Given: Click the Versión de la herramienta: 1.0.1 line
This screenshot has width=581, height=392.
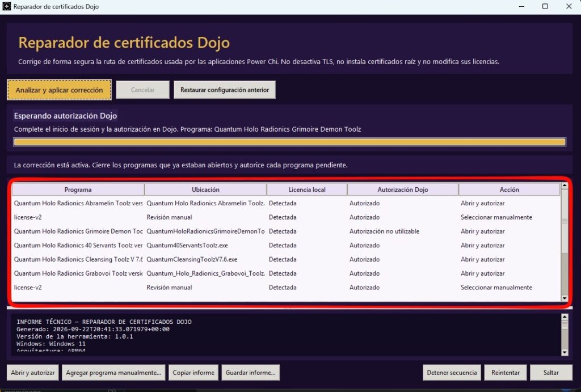Looking at the screenshot, I should (74, 336).
